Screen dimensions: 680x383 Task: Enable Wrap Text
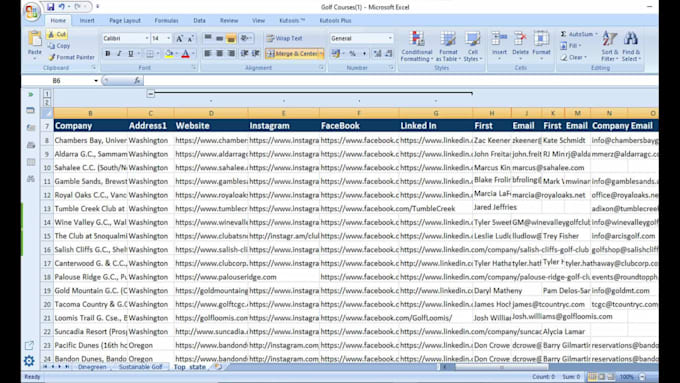click(284, 38)
